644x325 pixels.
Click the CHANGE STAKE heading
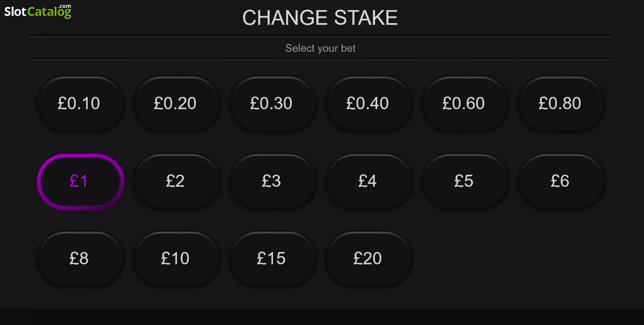320,18
